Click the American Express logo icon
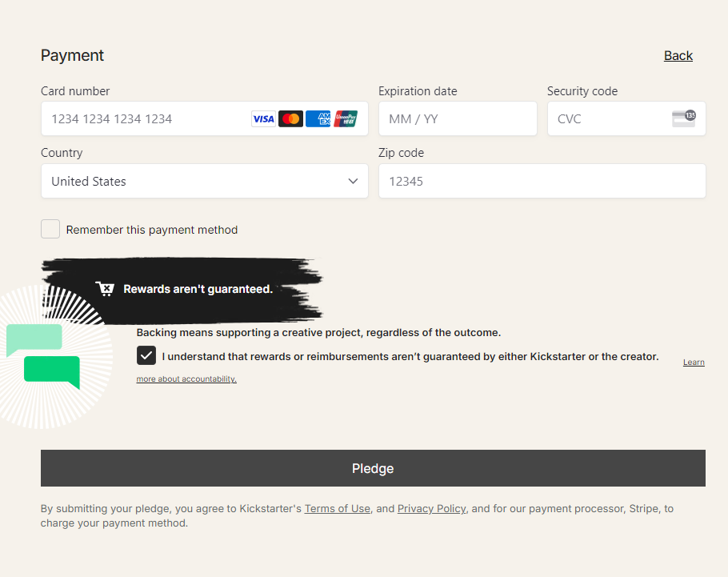The height and width of the screenshot is (577, 728). (x=318, y=119)
